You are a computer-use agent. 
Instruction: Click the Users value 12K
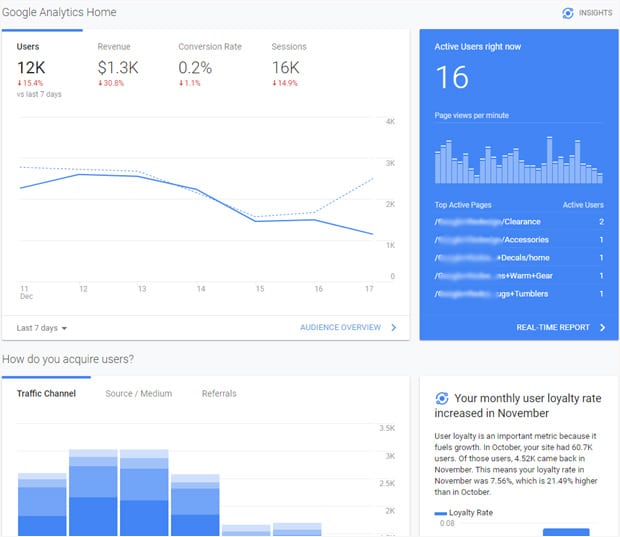pyautogui.click(x=31, y=68)
